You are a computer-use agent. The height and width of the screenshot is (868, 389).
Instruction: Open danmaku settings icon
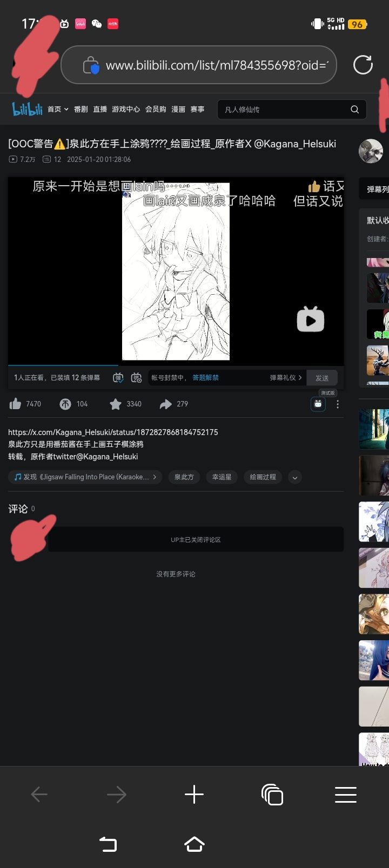pos(136,378)
